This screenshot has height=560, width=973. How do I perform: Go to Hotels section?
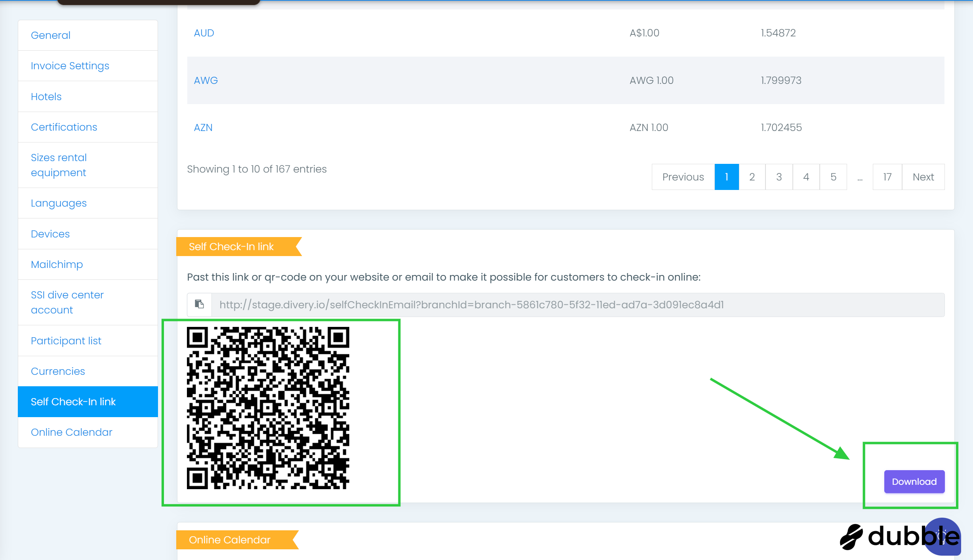tap(46, 97)
